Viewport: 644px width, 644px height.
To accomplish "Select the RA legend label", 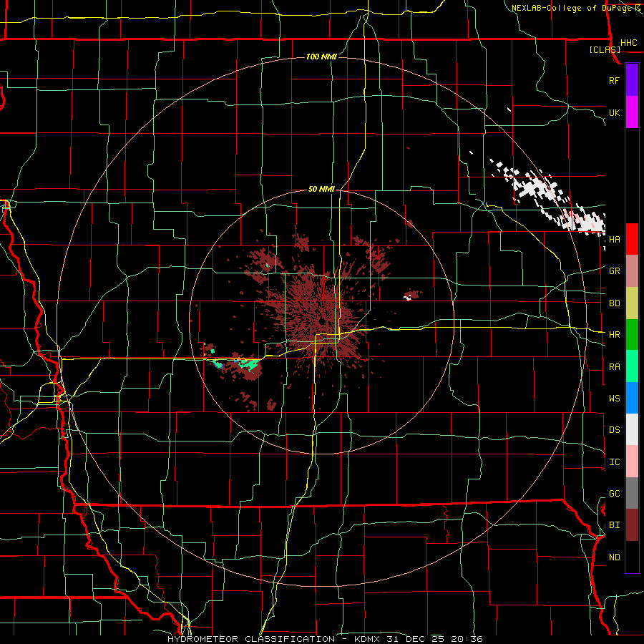I will coord(614,367).
